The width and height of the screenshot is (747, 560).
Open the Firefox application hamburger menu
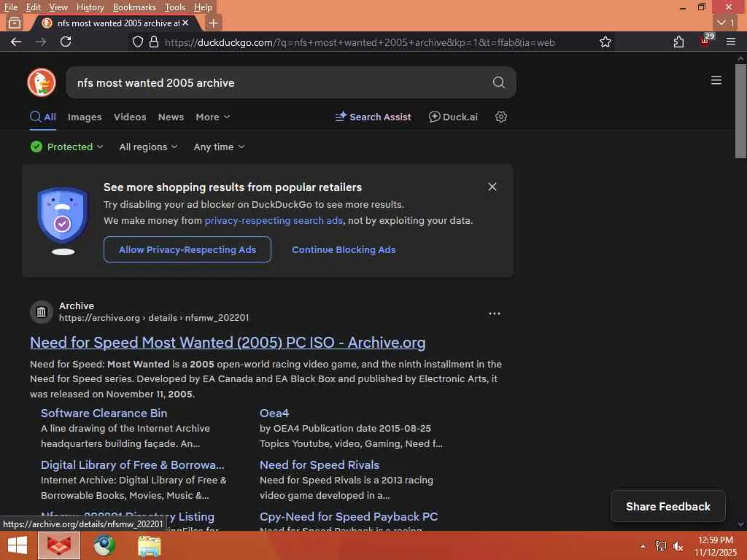tap(731, 42)
